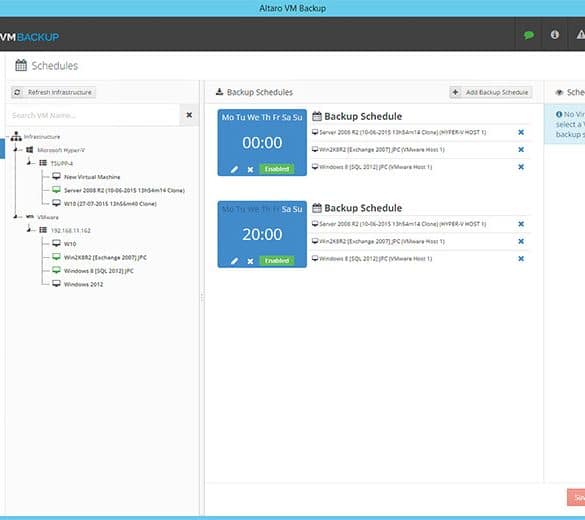Click monitor icon of VMware W10
585x520 pixels.
(56, 244)
